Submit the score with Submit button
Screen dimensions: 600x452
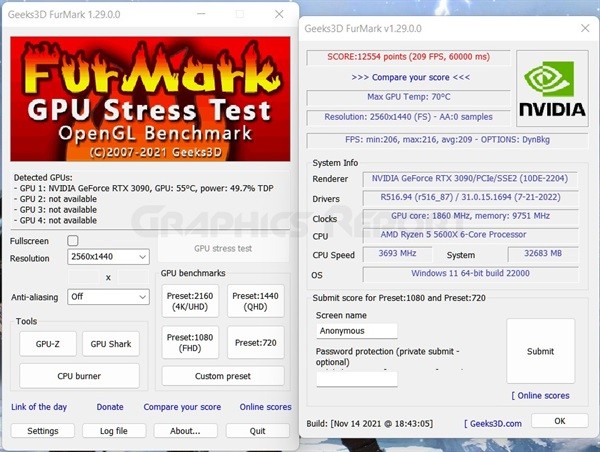pos(541,351)
